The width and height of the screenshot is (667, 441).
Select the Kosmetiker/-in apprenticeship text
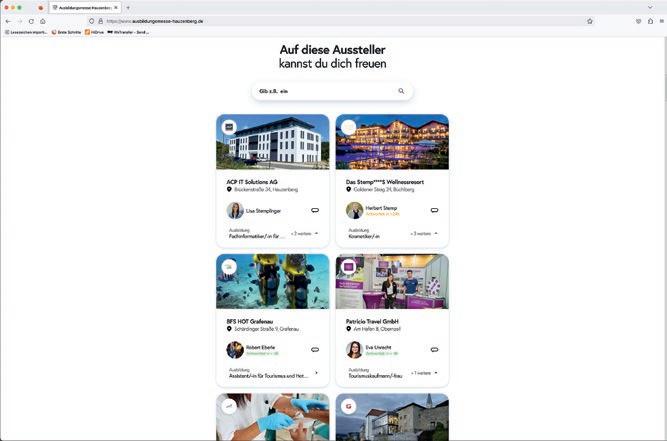(x=364, y=236)
